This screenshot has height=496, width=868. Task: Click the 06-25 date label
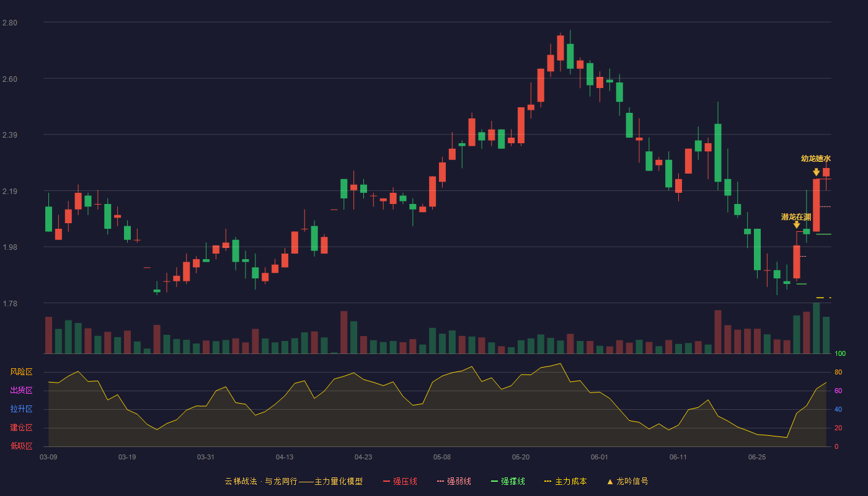(757, 457)
